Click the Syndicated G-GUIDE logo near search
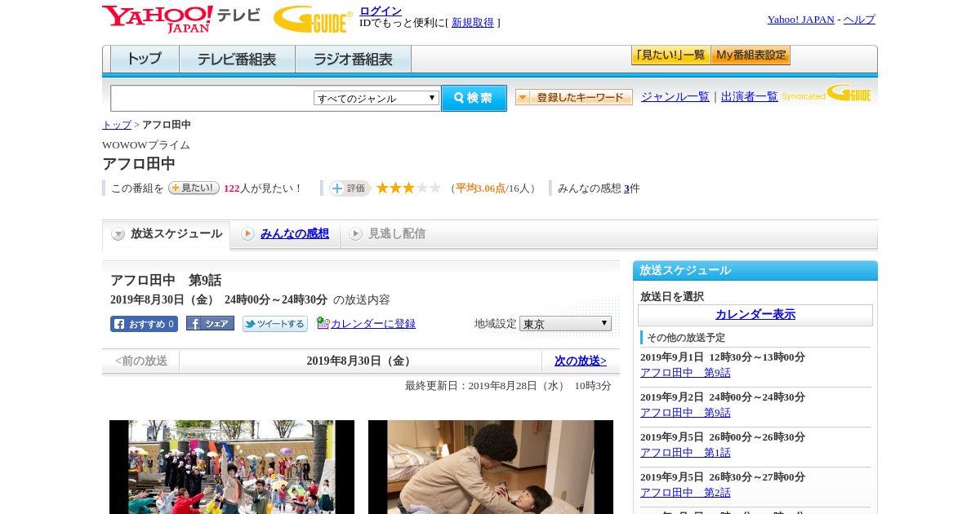980x514 pixels. pyautogui.click(x=826, y=94)
